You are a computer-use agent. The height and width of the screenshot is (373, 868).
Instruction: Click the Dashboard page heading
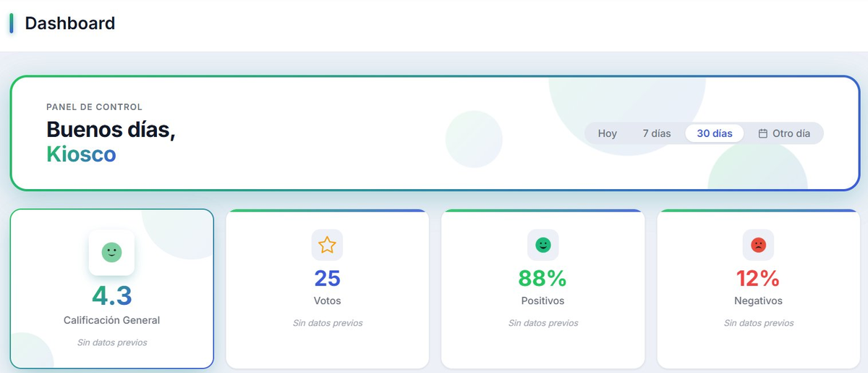(69, 23)
